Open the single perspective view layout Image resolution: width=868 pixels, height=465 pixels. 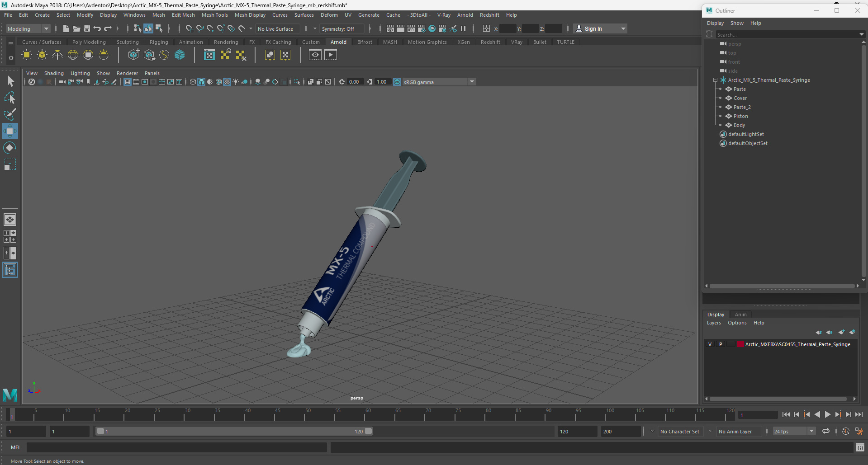[10, 220]
